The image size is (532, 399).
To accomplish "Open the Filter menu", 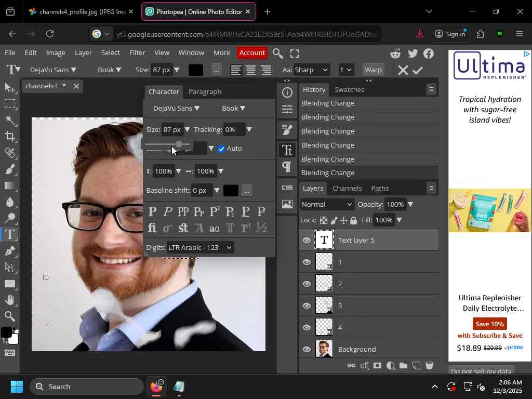I will pos(137,52).
